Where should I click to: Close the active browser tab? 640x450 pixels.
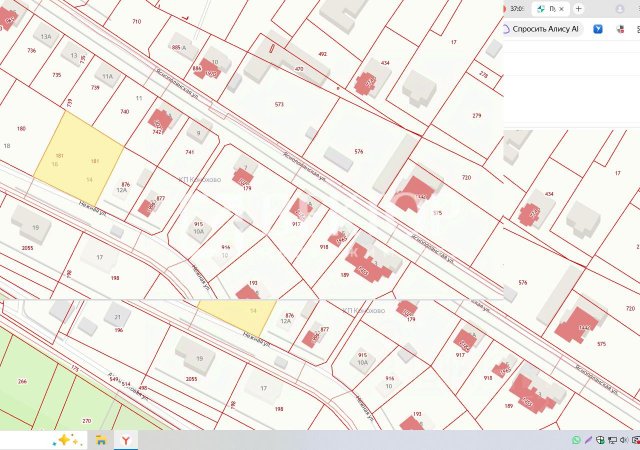coord(562,9)
